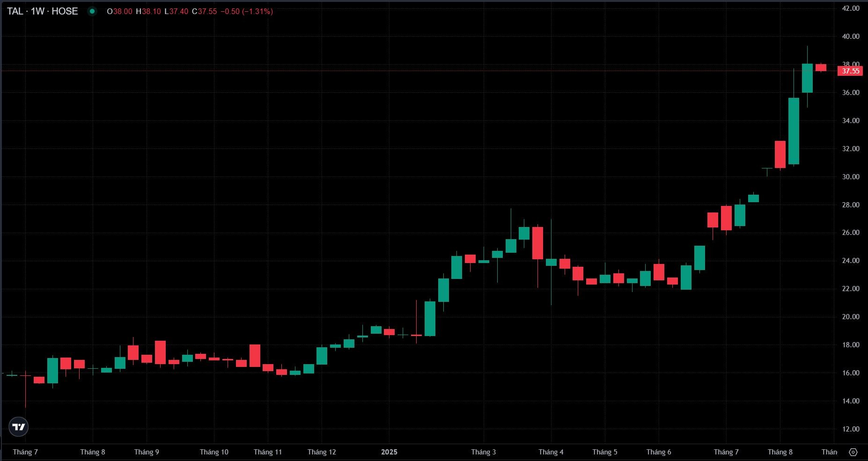Image resolution: width=868 pixels, height=461 pixels.
Task: Click the high value H38.10 in legend
Action: tap(148, 11)
